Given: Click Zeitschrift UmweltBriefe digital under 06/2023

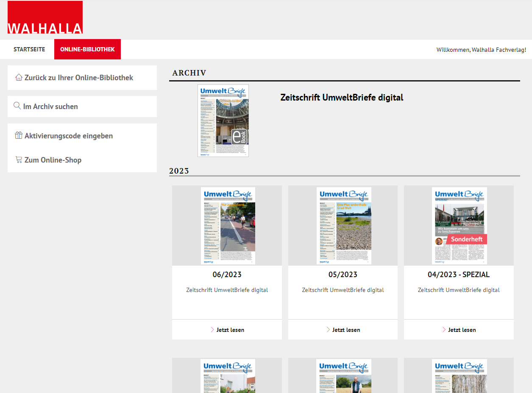Looking at the screenshot, I should pos(227,290).
